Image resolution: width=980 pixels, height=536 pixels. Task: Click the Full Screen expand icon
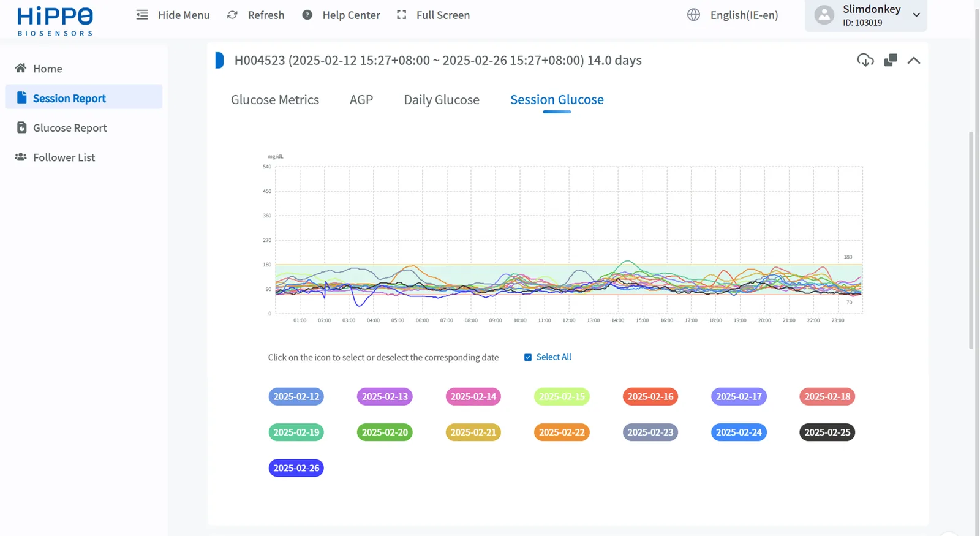coord(402,15)
